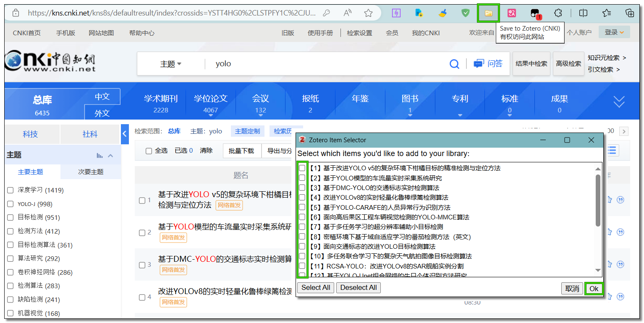
Task: Tick checkbox for result row 2
Action: 142,233
